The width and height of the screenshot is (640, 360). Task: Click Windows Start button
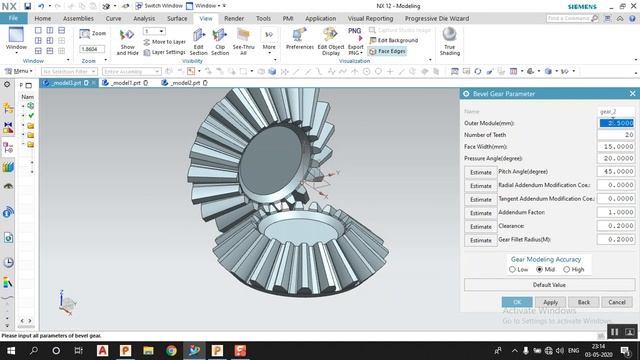coord(11,351)
